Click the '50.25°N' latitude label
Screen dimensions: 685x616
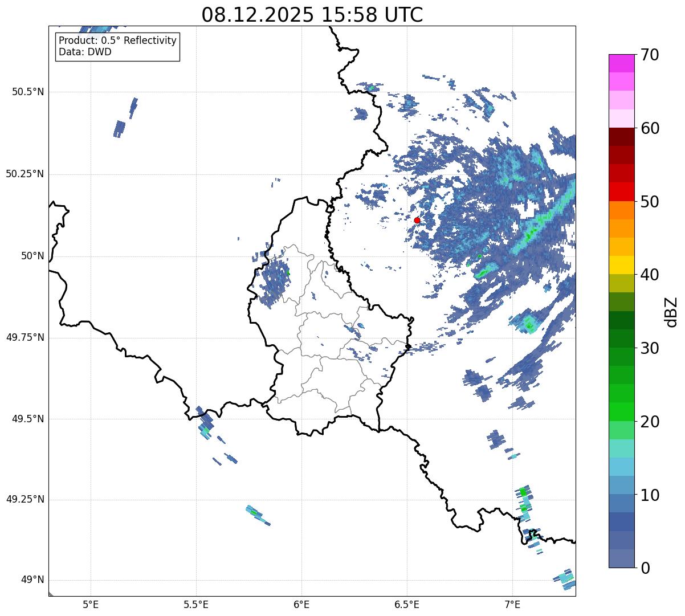tap(25, 174)
